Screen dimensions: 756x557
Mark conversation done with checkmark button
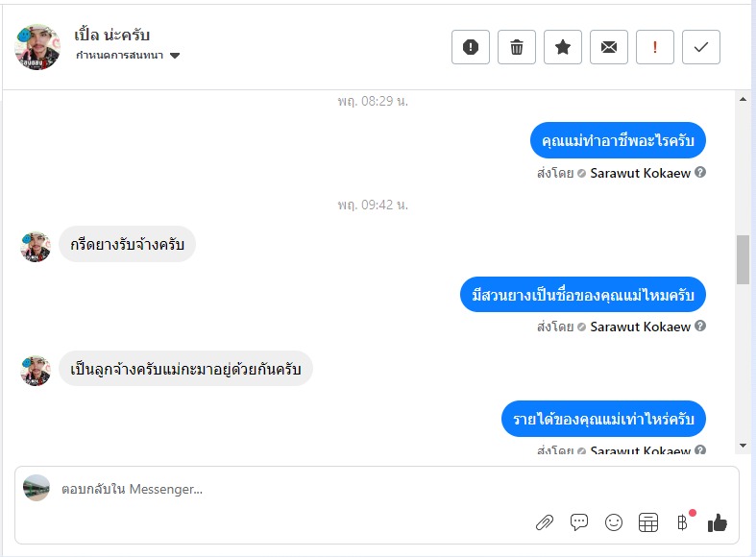(x=701, y=47)
